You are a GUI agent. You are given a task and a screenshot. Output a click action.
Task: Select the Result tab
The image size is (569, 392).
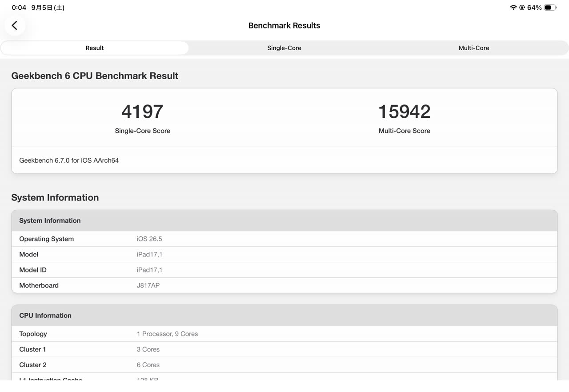[x=95, y=48]
